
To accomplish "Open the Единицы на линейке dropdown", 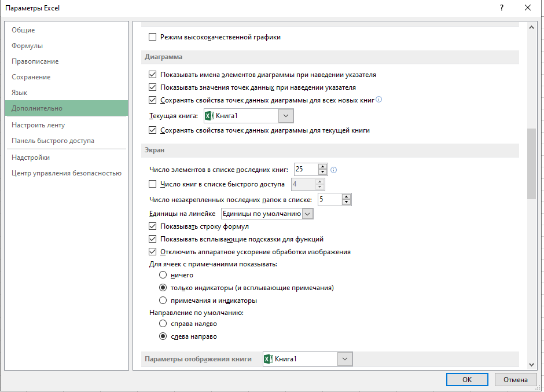I will coord(307,214).
